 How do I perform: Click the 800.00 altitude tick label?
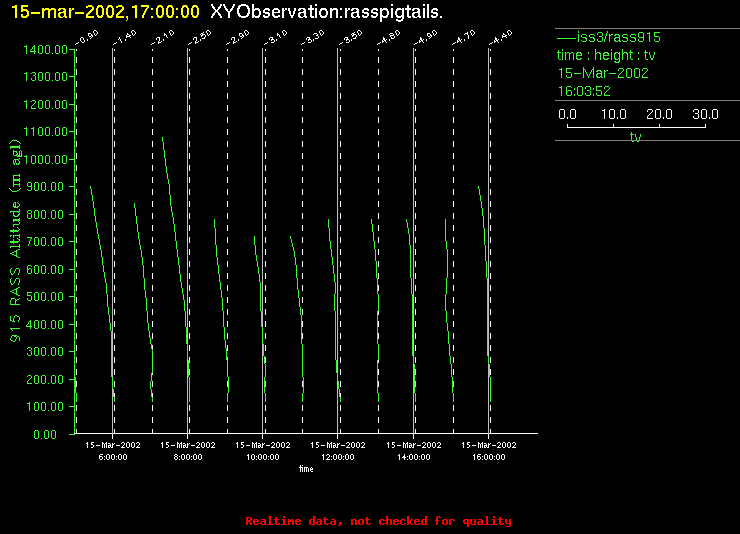pyautogui.click(x=45, y=215)
